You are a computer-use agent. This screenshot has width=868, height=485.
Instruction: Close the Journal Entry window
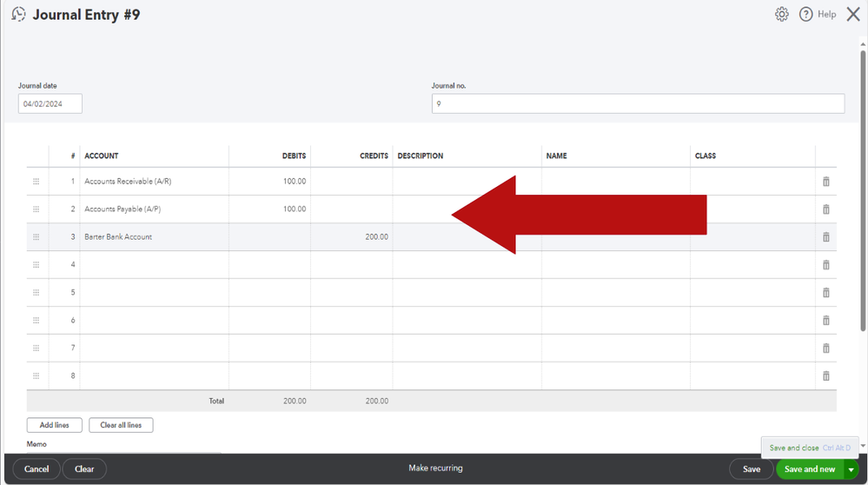(x=853, y=15)
